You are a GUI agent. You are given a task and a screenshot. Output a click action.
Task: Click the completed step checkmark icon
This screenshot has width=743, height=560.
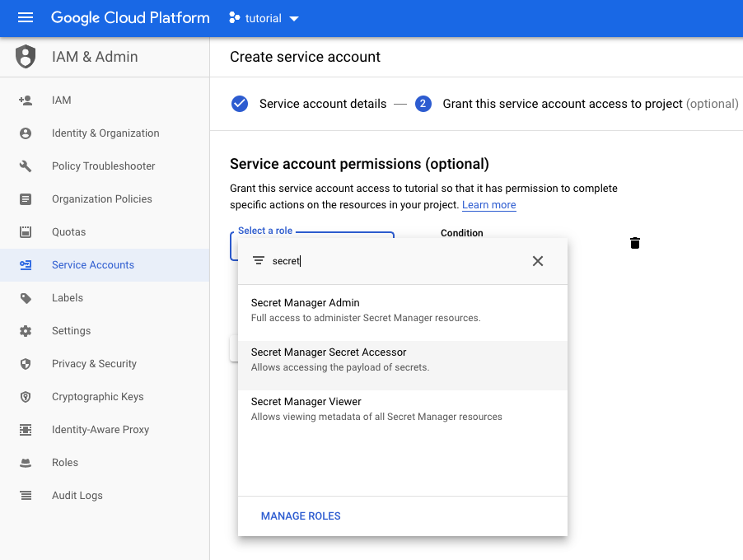pyautogui.click(x=240, y=104)
